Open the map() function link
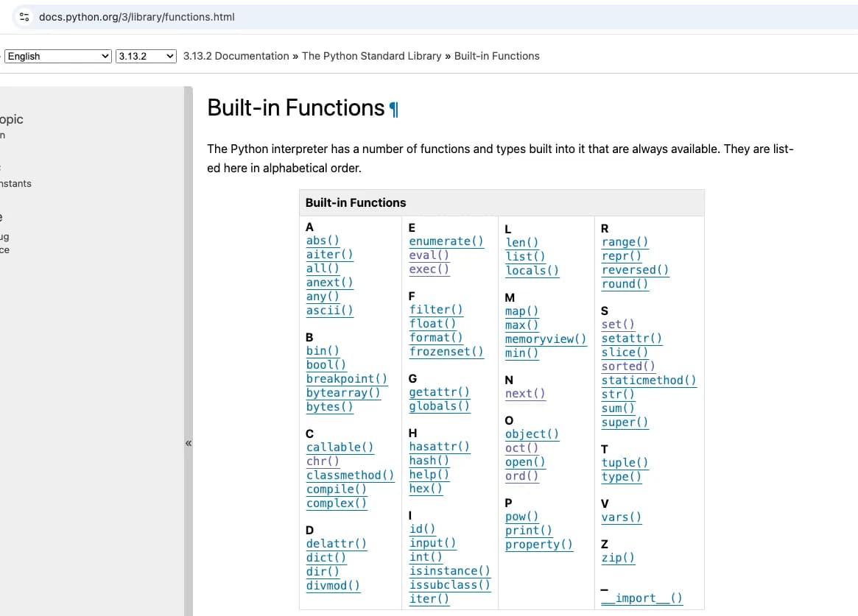 (522, 311)
